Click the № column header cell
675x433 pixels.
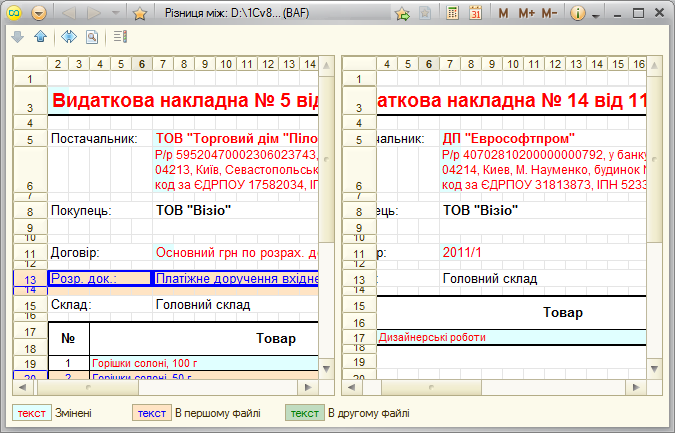point(68,339)
